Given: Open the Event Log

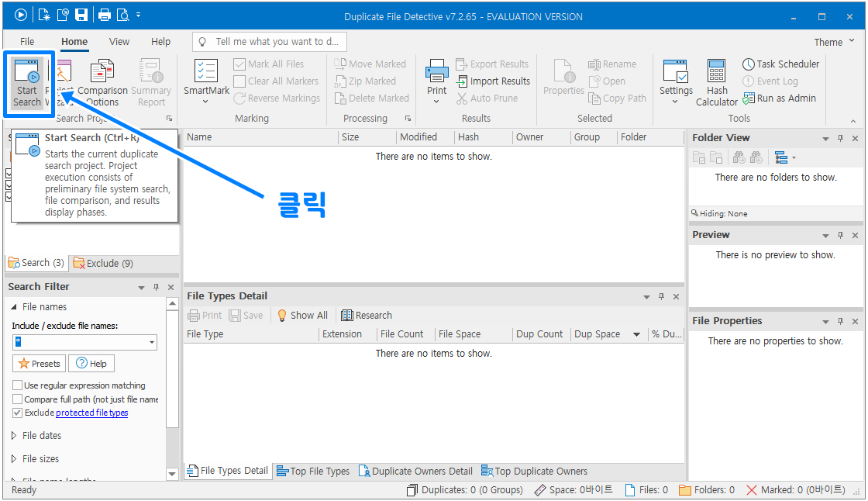Looking at the screenshot, I should tap(770, 81).
